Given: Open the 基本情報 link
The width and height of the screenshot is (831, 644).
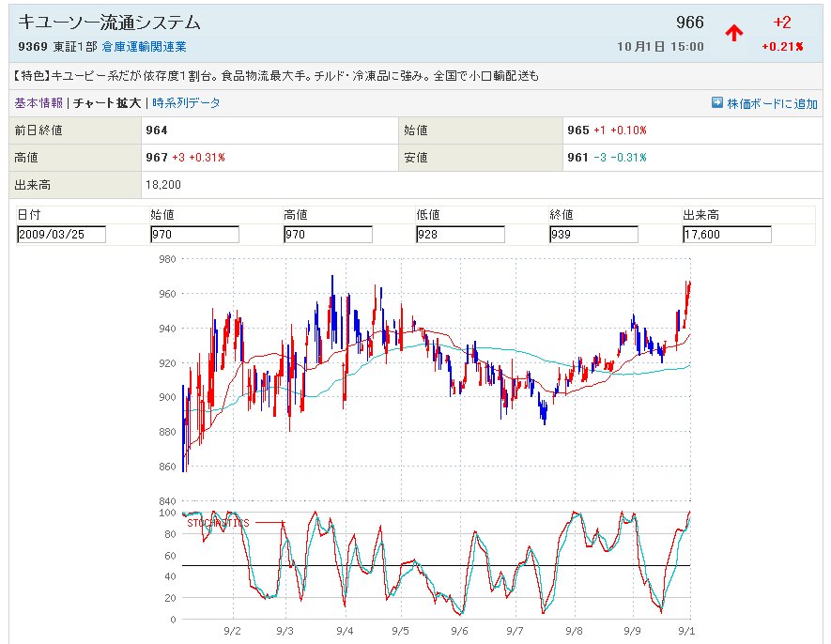Looking at the screenshot, I should 38,103.
